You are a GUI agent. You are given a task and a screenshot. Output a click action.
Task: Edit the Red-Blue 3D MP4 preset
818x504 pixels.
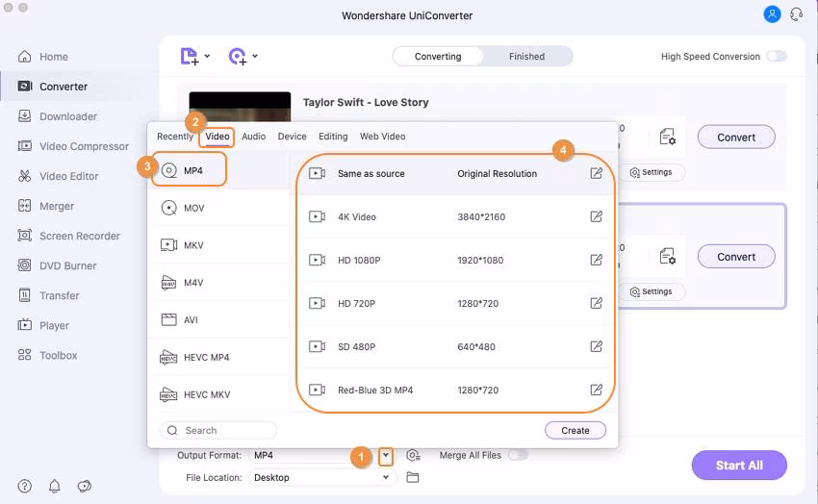(x=597, y=390)
